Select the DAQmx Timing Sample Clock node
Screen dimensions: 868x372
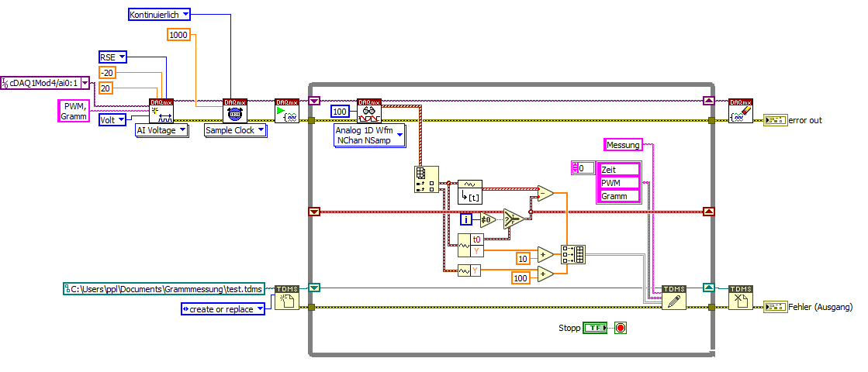(x=235, y=111)
